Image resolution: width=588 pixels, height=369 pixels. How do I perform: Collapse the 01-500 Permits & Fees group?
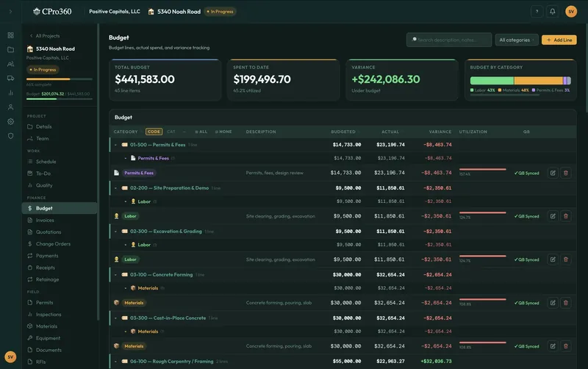[x=115, y=145]
